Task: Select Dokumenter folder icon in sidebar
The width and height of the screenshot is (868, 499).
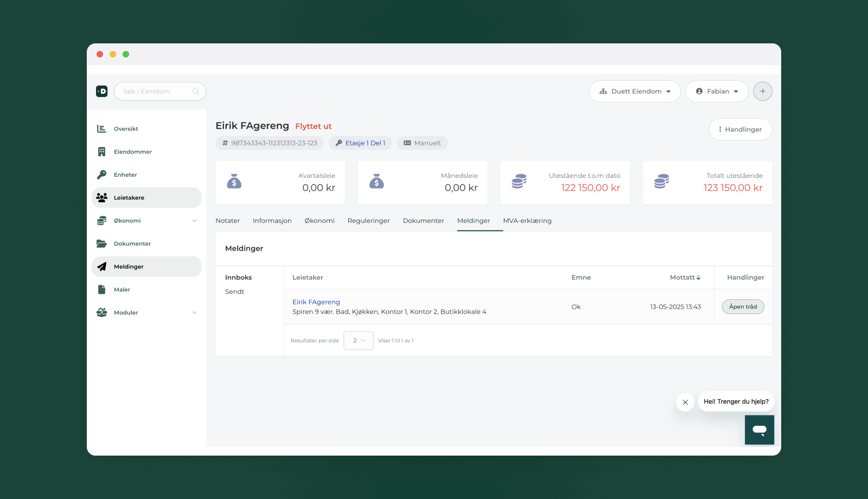Action: pyautogui.click(x=101, y=244)
